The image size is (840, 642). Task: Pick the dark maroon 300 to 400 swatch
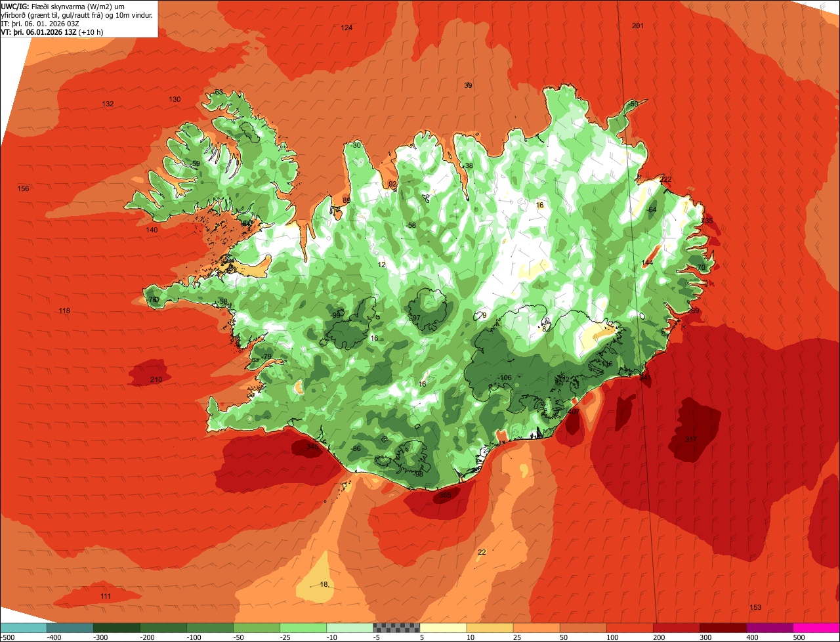coord(724,628)
